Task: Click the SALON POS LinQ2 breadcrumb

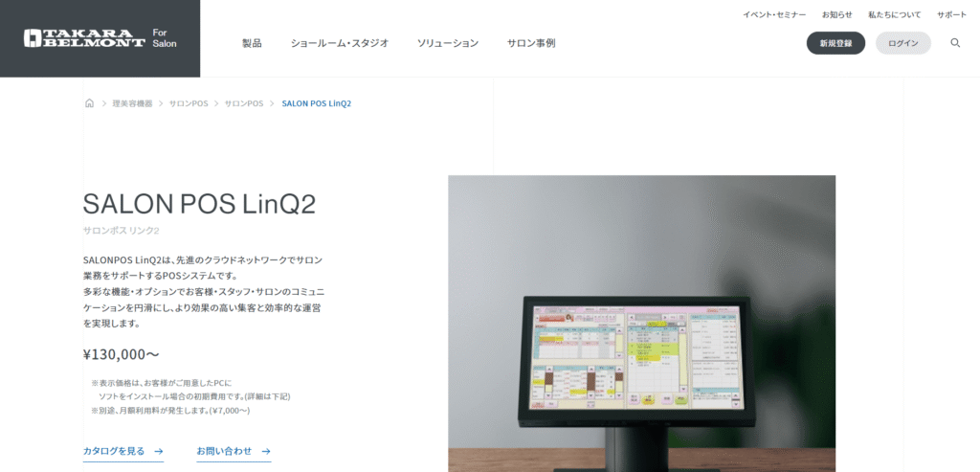Action: pyautogui.click(x=316, y=103)
